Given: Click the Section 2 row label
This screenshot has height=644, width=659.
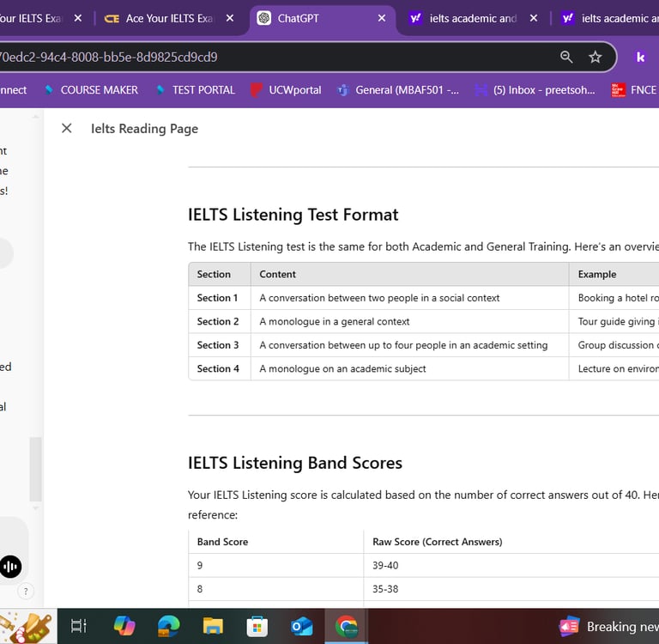Looking at the screenshot, I should pyautogui.click(x=218, y=321).
